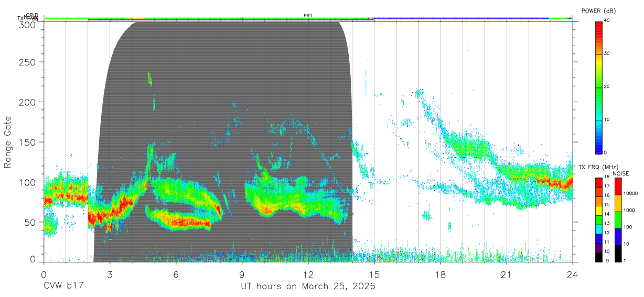
Task: Select the "Range Gate" y-axis label
Action: [x=8, y=142]
